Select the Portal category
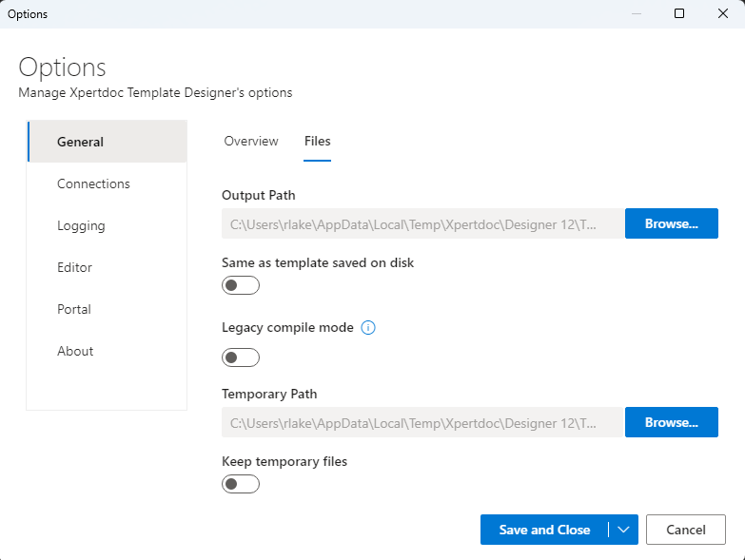Image resolution: width=745 pixels, height=560 pixels. pos(108,309)
